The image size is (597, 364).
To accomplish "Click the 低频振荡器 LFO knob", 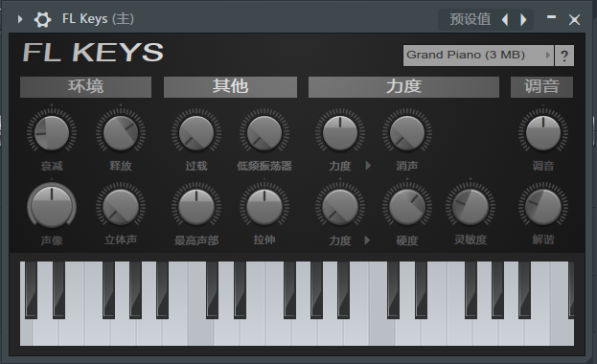I will [264, 133].
